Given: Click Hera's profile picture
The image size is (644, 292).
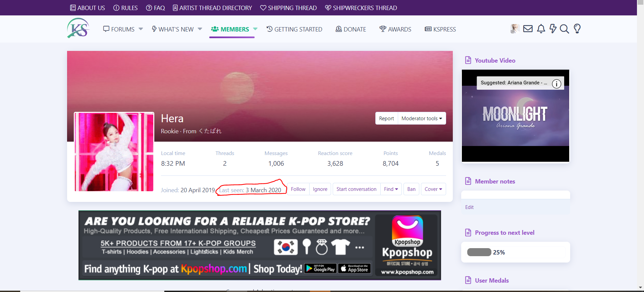Looking at the screenshot, I should click(x=114, y=152).
